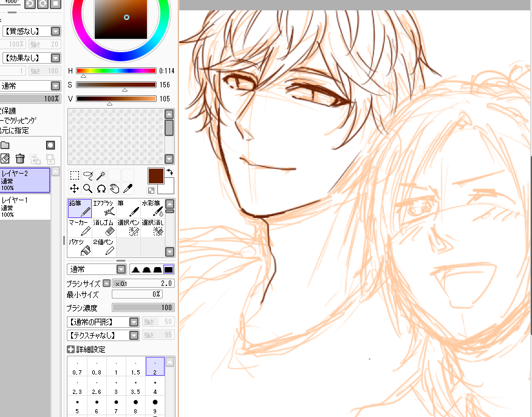Select the レイヤー1 layer
This screenshot has height=417, width=532.
[25, 207]
